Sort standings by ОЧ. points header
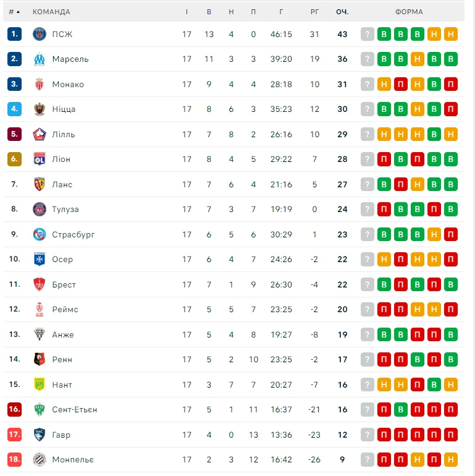The width and height of the screenshot is (475, 476). (342, 12)
